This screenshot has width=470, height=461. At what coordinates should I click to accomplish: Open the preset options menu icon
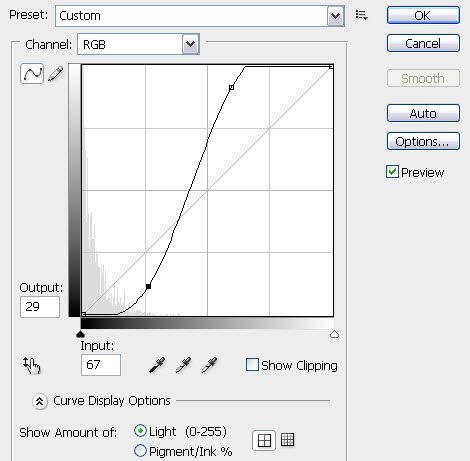361,15
